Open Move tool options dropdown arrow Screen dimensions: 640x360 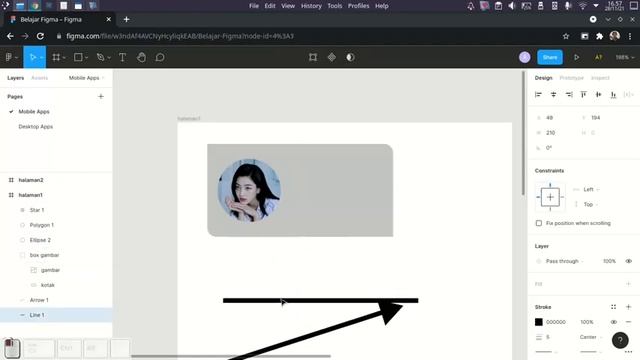41,58
